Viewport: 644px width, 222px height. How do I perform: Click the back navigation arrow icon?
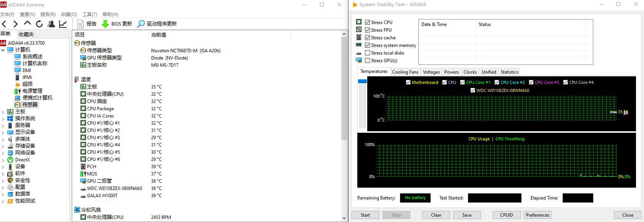point(4,24)
